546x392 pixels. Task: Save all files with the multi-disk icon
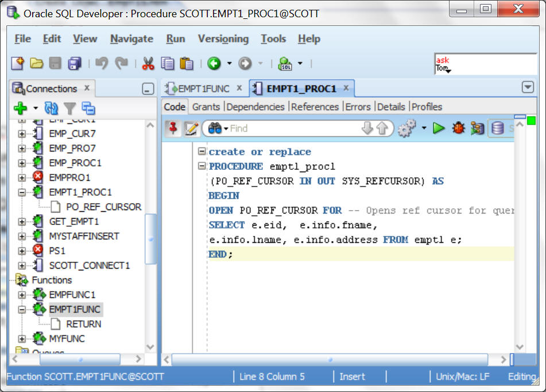(x=75, y=63)
